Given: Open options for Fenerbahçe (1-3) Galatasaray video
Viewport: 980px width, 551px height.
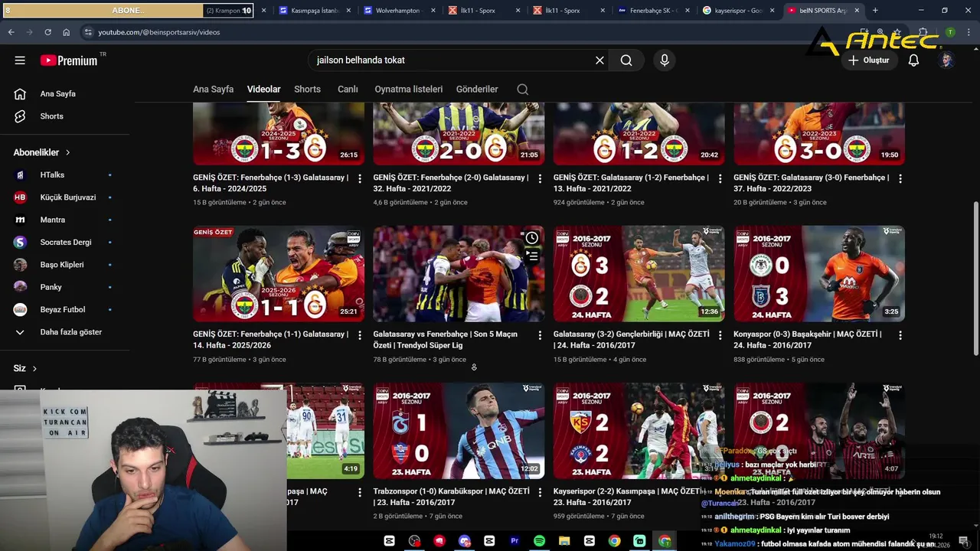Looking at the screenshot, I should (359, 178).
